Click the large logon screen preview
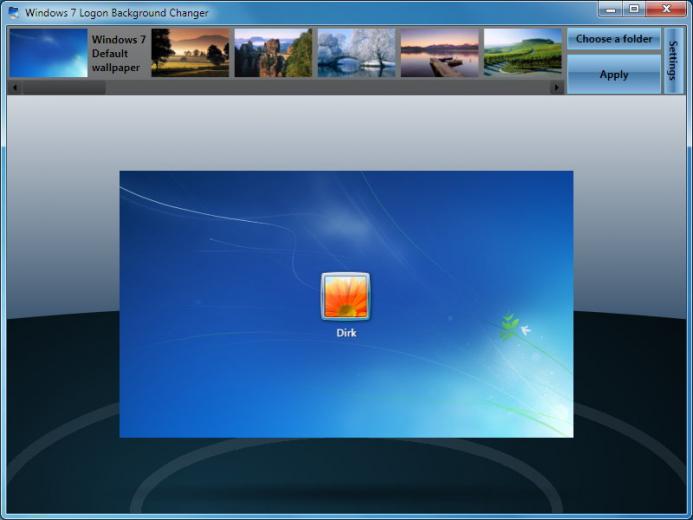This screenshot has height=520, width=693. click(346, 304)
